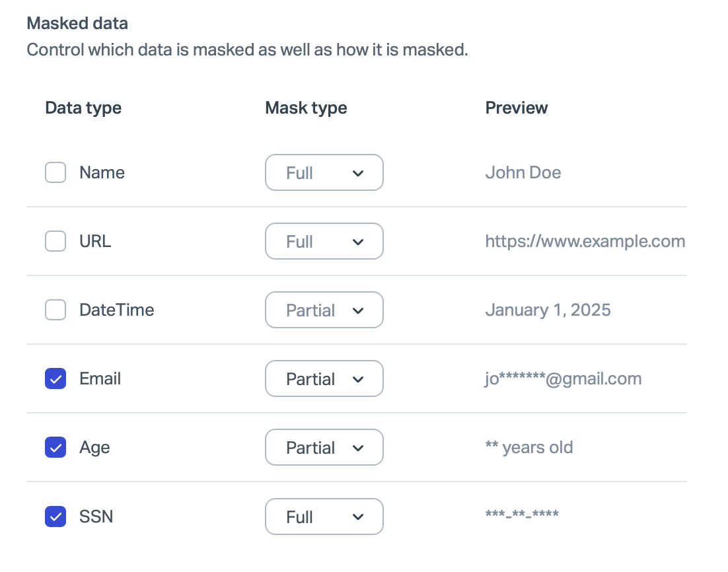Expand the URL mask type dropdown
The height and width of the screenshot is (572, 728).
pyautogui.click(x=324, y=242)
